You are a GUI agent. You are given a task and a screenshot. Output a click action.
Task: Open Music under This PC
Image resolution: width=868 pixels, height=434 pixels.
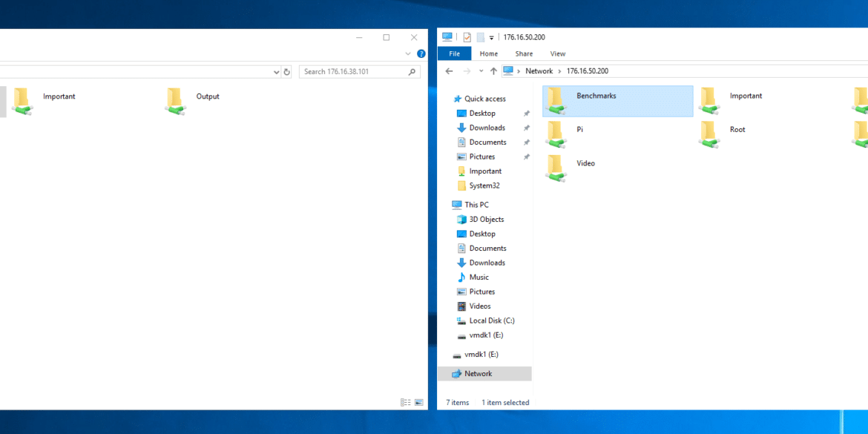tap(479, 277)
